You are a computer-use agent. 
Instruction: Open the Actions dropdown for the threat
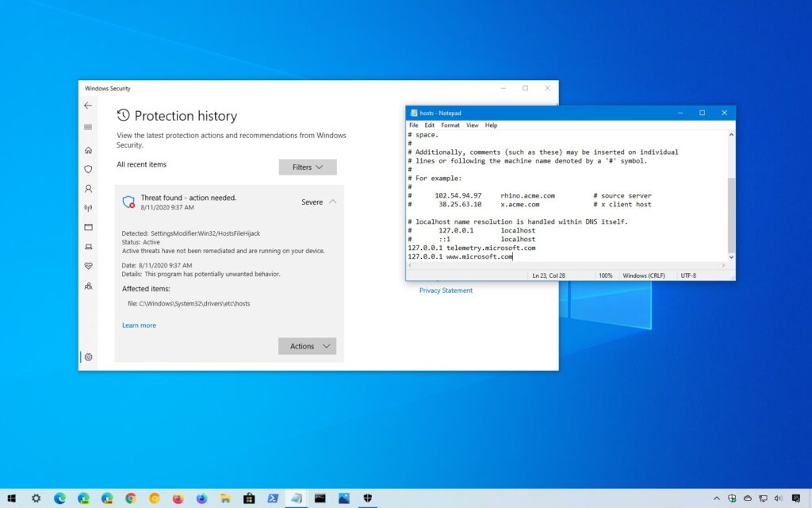pos(307,346)
